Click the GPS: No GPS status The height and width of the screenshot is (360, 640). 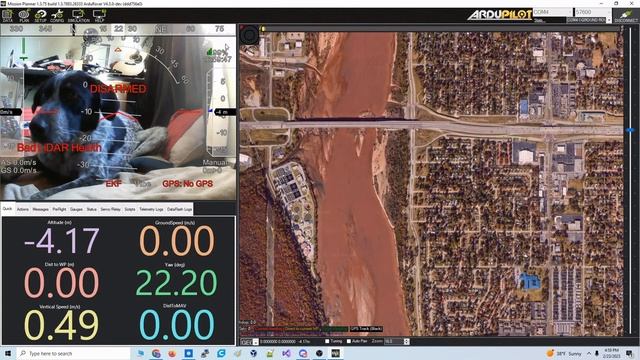coord(187,184)
